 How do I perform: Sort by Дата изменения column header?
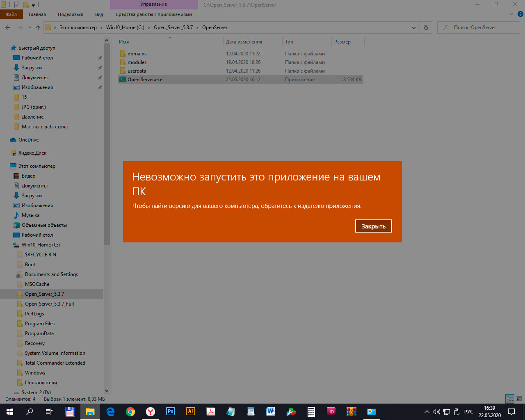(253, 42)
